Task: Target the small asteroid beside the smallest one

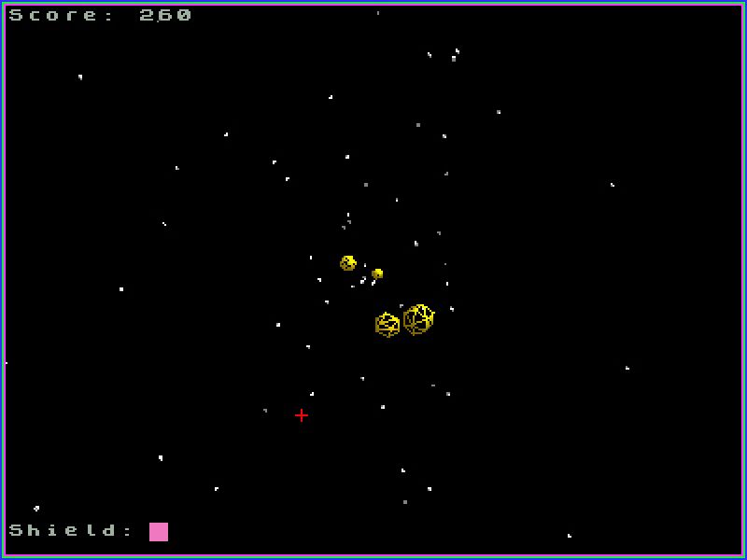Action: [348, 263]
